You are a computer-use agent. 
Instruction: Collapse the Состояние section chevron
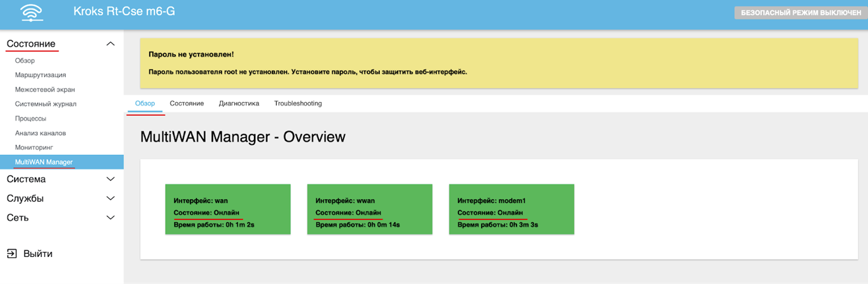coord(110,44)
